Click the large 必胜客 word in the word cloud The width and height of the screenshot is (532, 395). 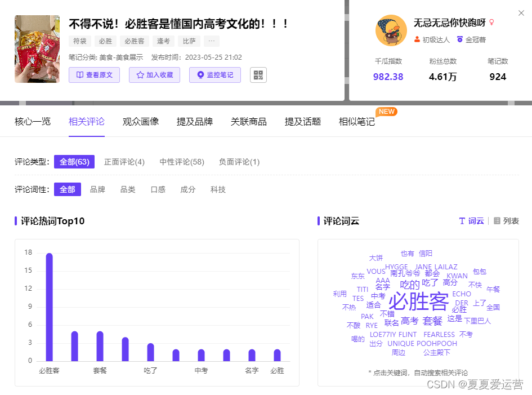[x=419, y=301]
